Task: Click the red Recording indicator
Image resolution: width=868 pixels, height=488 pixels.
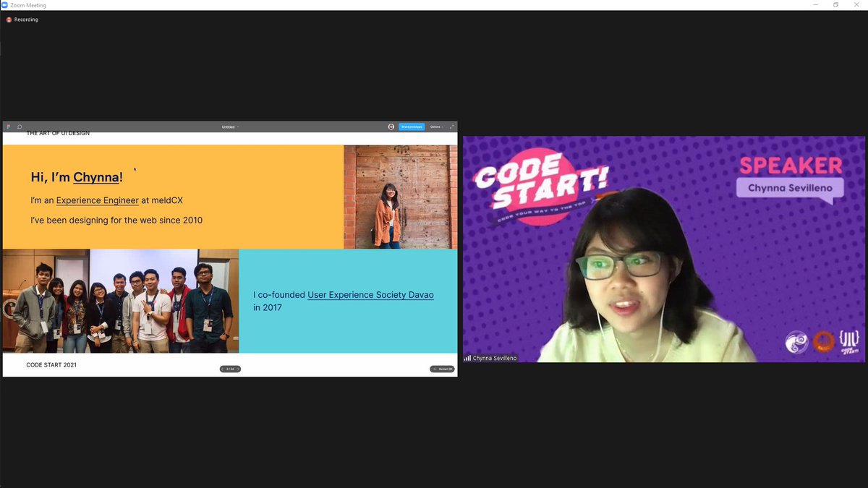Action: [x=22, y=20]
